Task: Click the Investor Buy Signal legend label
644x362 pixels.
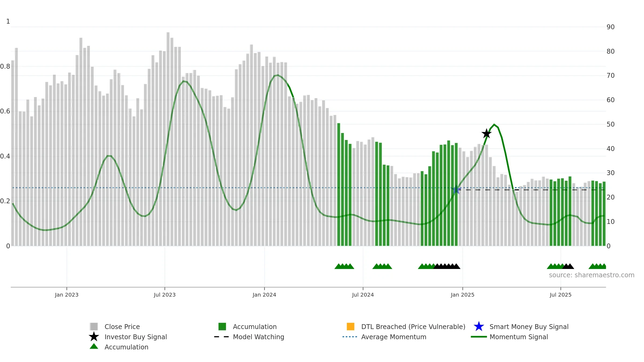Action: pyautogui.click(x=136, y=337)
